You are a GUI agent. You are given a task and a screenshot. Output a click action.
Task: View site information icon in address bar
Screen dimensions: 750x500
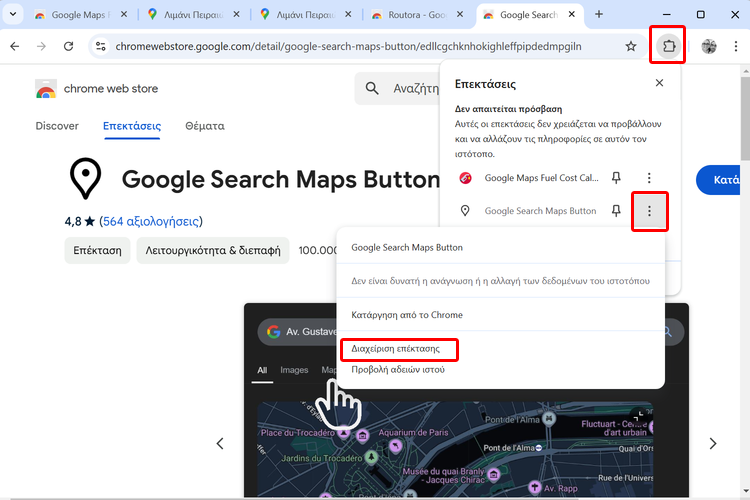tap(100, 46)
